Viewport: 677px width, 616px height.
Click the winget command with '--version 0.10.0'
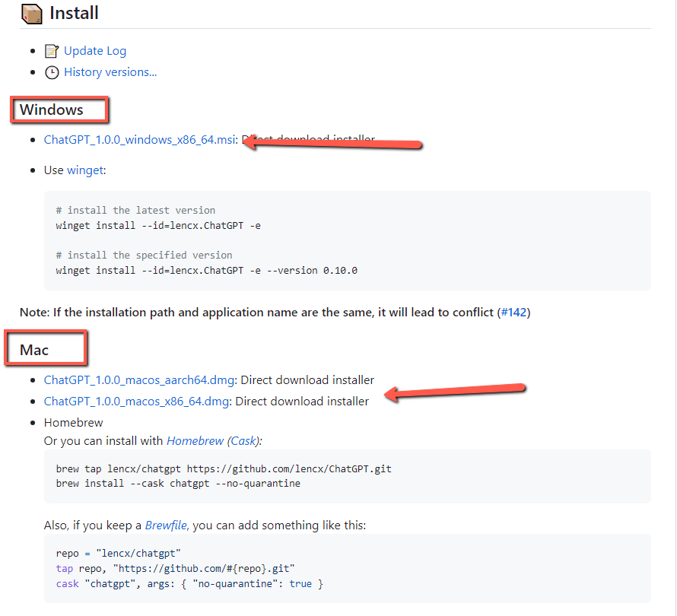click(207, 270)
